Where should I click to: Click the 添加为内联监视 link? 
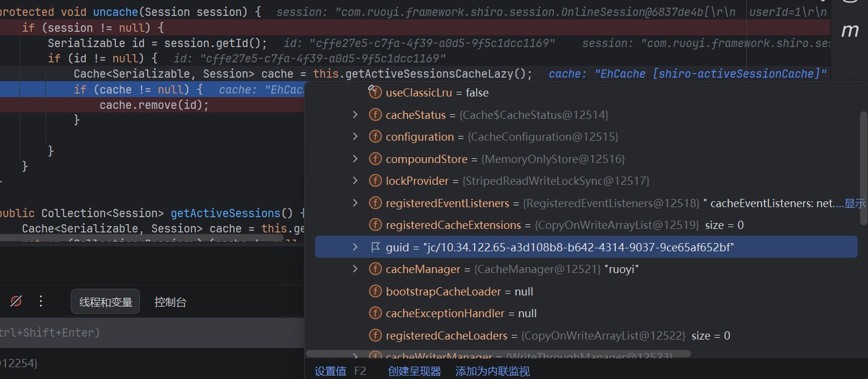click(x=493, y=371)
